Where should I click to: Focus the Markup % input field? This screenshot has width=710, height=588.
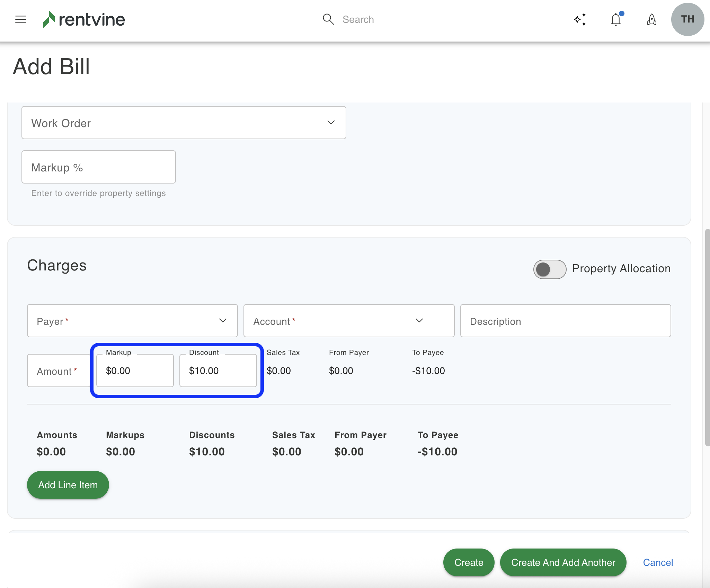[98, 167]
